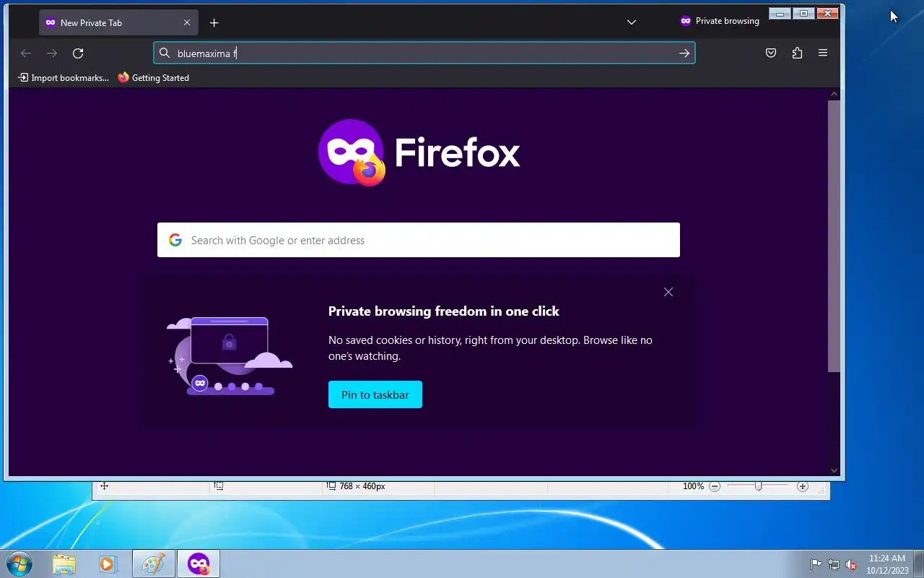Open the taskbar clock showing 11:24 AM
Image resolution: width=924 pixels, height=578 pixels.
tap(887, 564)
